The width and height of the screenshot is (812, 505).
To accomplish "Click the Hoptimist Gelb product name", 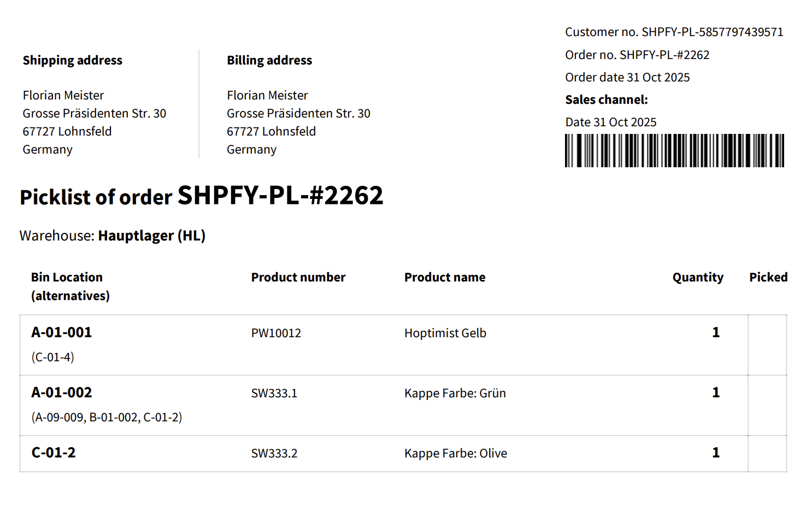I will (x=445, y=333).
